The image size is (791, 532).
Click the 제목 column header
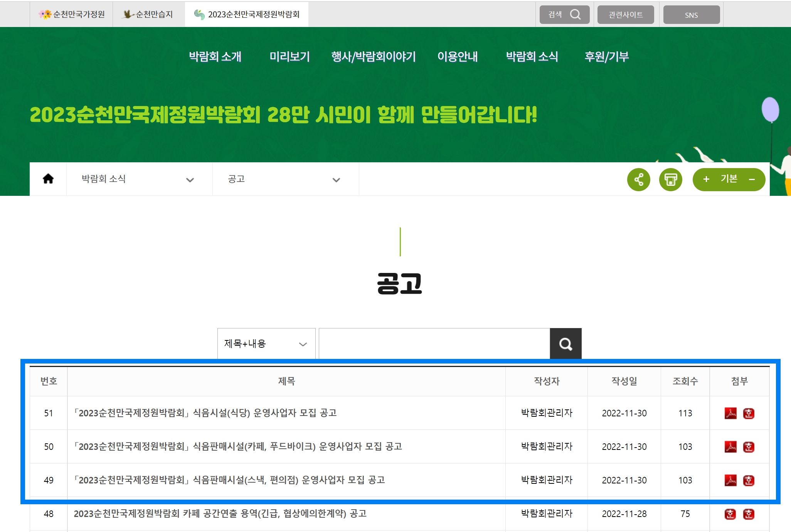(x=286, y=381)
